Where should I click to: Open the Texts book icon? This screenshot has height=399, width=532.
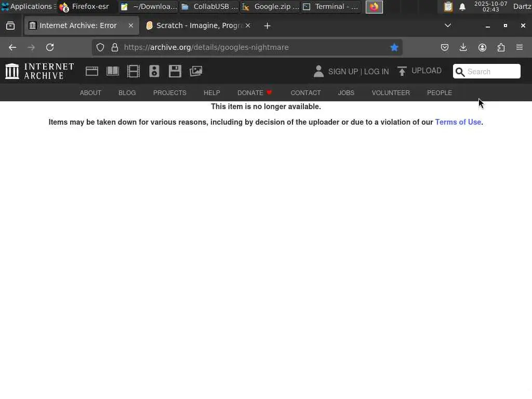coord(113,71)
